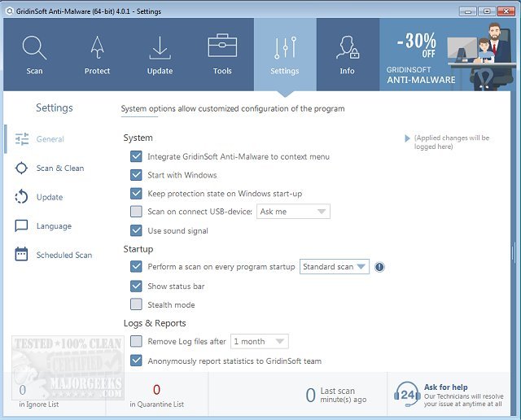
Task: Open the -30% OFF promotional banner
Action: pos(447,55)
